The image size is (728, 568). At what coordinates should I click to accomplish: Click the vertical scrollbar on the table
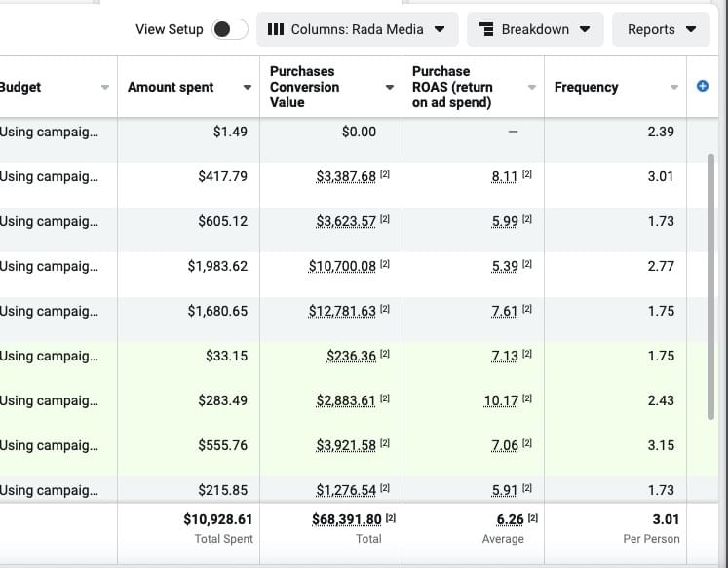(710, 283)
